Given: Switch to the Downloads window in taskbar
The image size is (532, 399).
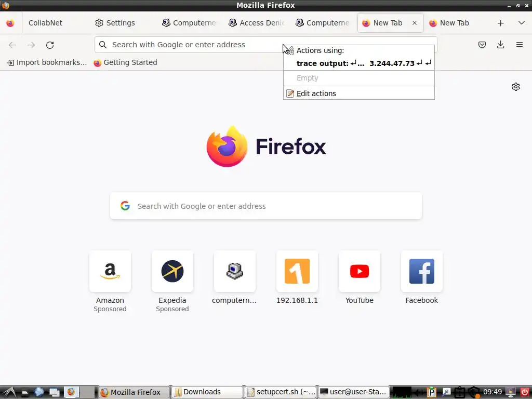Looking at the screenshot, I should (207, 392).
